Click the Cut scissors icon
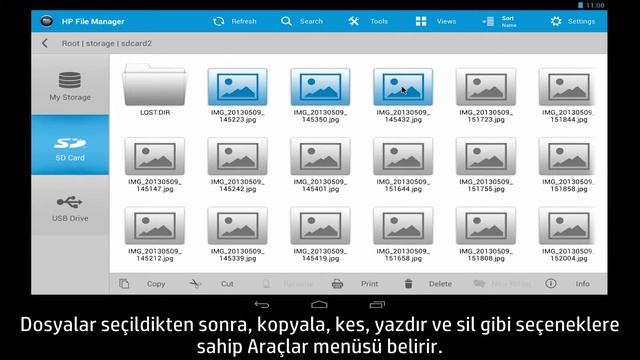Viewport: 640px width, 360px height. 195,284
